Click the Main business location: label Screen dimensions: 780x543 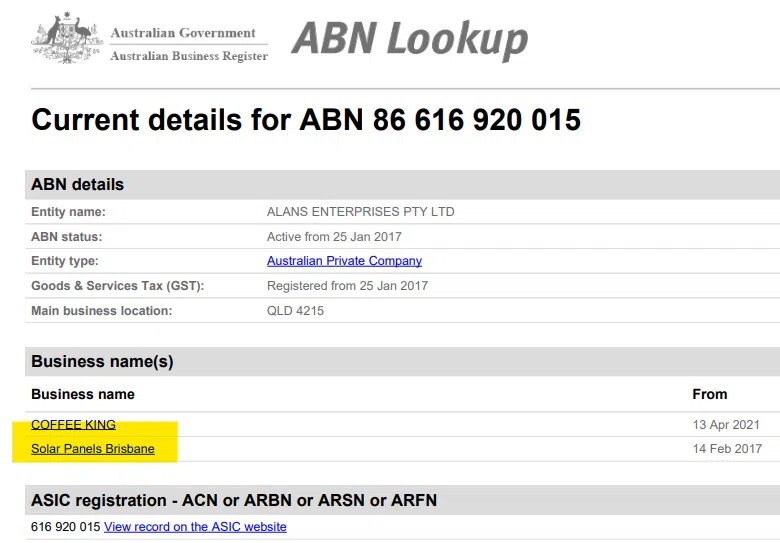click(101, 311)
